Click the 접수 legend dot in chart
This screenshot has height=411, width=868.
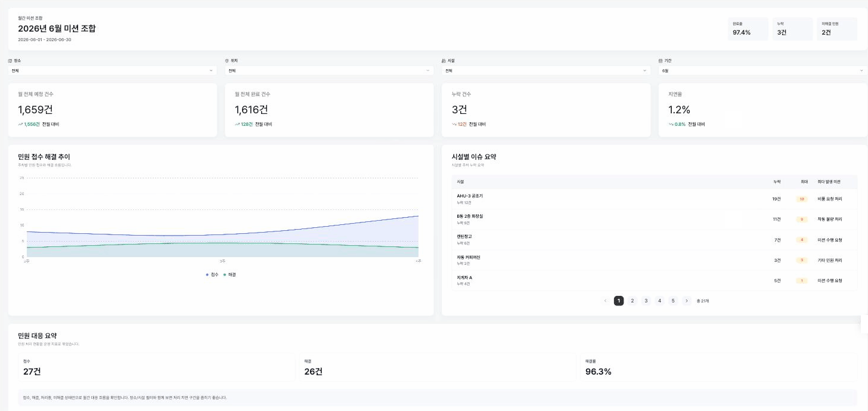207,274
